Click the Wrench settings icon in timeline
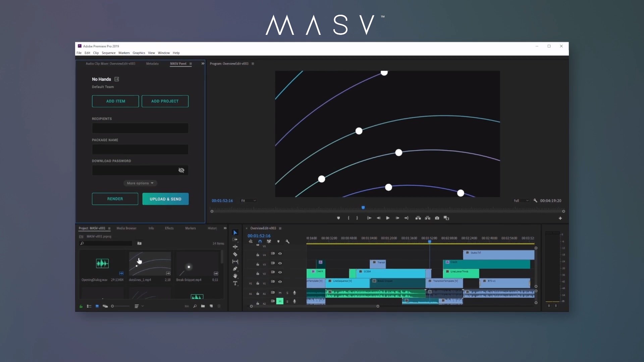This screenshot has width=644, height=362. [288, 242]
